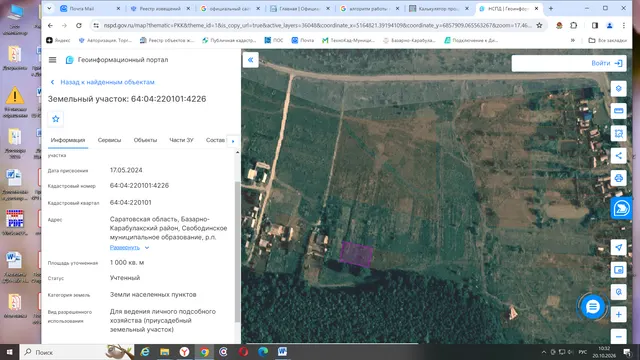Click the browser address bar URL
The image size is (640, 360).
(317, 25)
